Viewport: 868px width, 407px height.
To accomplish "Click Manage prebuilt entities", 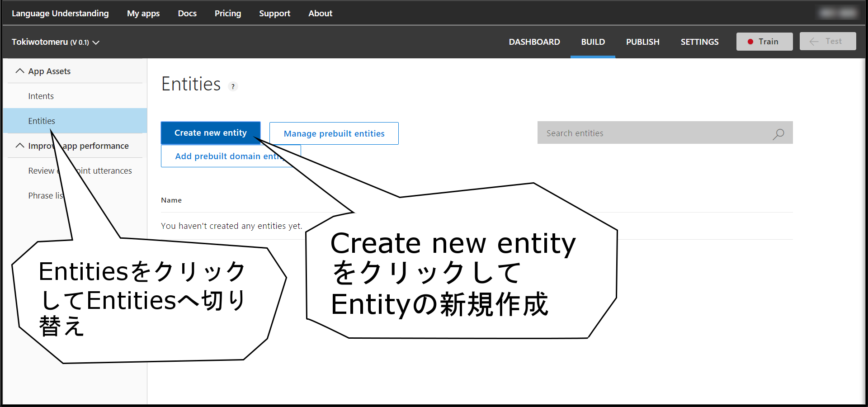I will coord(334,133).
